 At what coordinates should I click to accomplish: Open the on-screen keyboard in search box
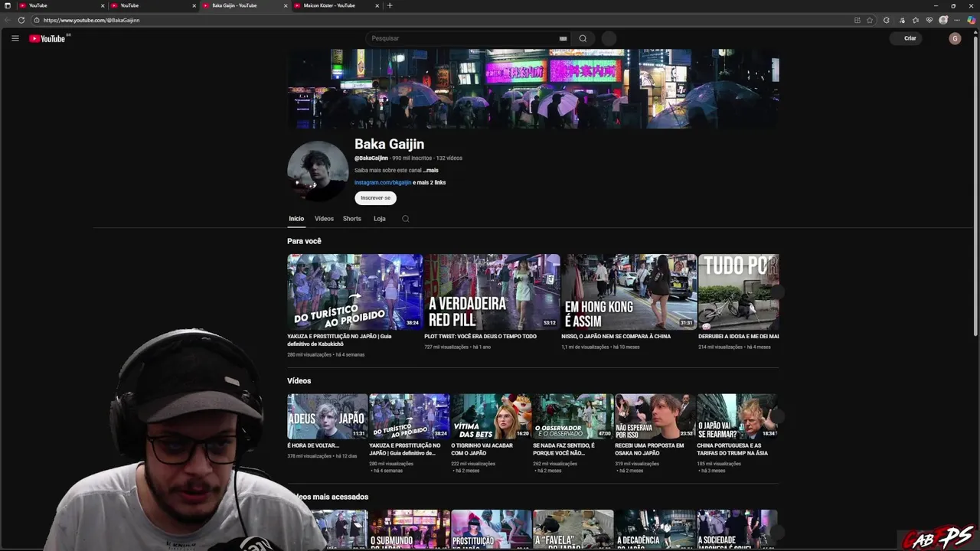563,38
